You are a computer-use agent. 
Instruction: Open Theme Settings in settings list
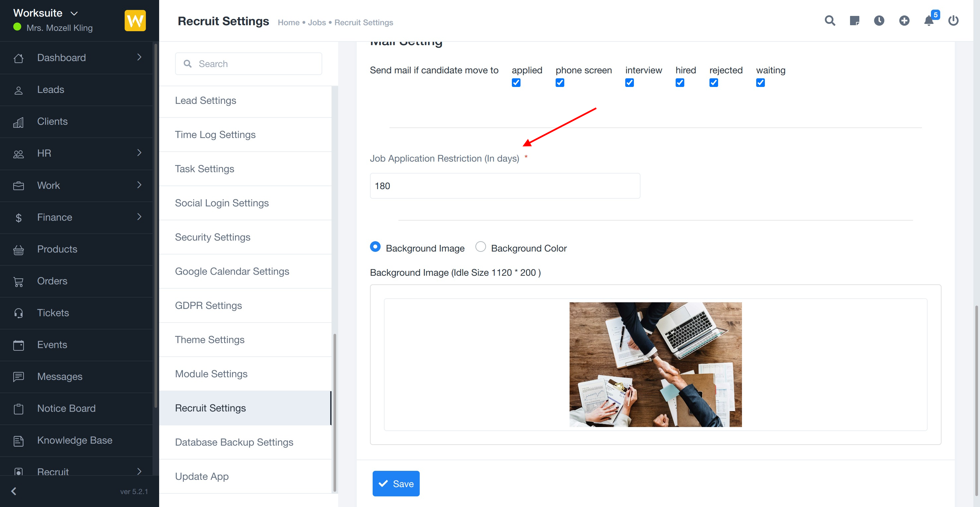[210, 339]
